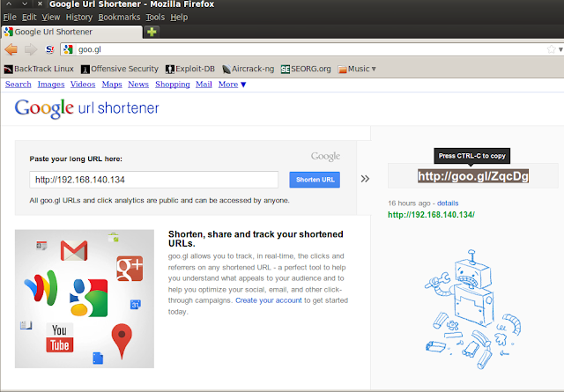Viewport: 564px width, 392px height.
Task: Bookmark this page with the star icon
Action: (x=551, y=49)
